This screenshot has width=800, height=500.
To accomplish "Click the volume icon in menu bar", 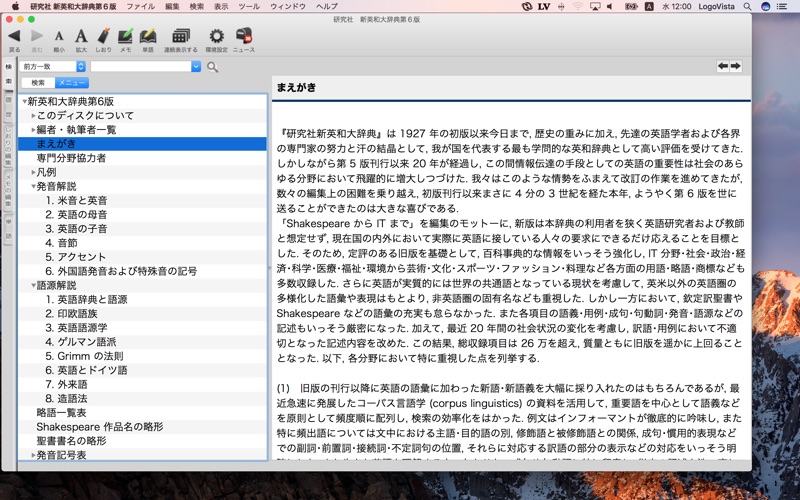I will [610, 7].
